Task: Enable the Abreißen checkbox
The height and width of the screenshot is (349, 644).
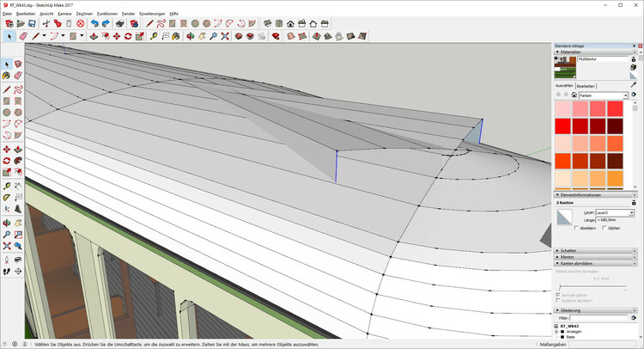Action: pos(576,228)
